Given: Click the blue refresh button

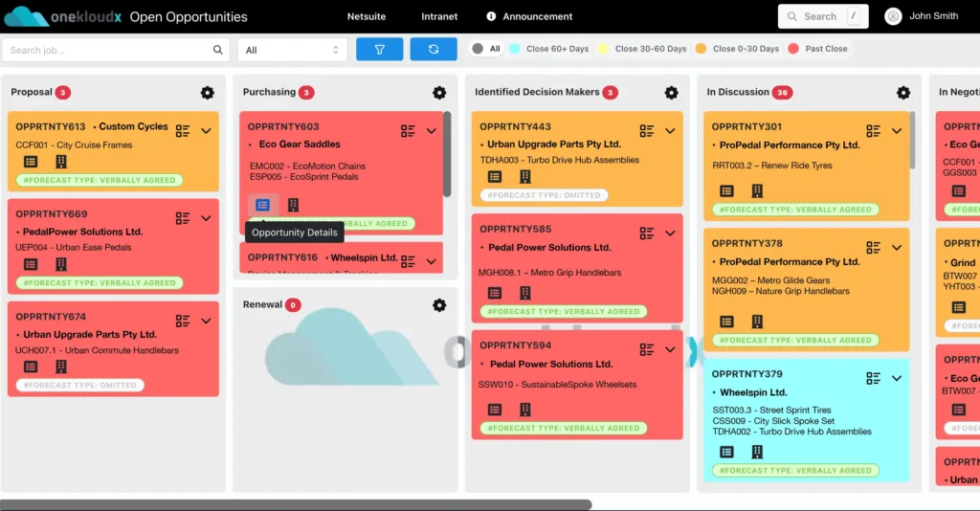Looking at the screenshot, I should pyautogui.click(x=434, y=50).
